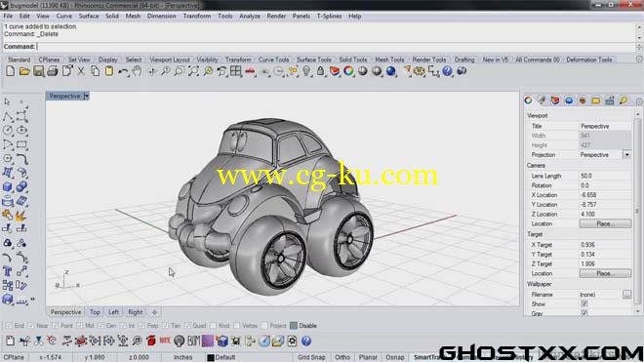Toggle the Cen osnap checkbox
This screenshot has width=644, height=362.
pyautogui.click(x=101, y=326)
